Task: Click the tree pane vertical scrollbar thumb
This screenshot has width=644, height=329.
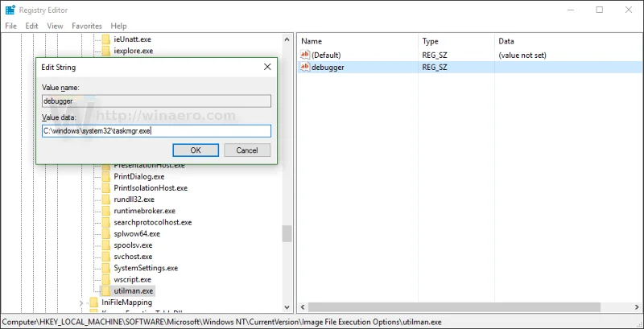Action: tap(287, 234)
